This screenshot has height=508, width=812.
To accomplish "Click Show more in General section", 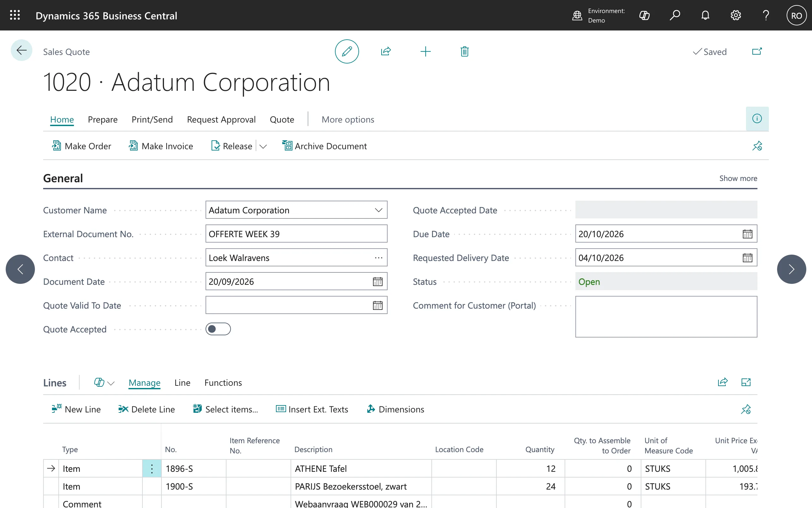I will tap(738, 178).
